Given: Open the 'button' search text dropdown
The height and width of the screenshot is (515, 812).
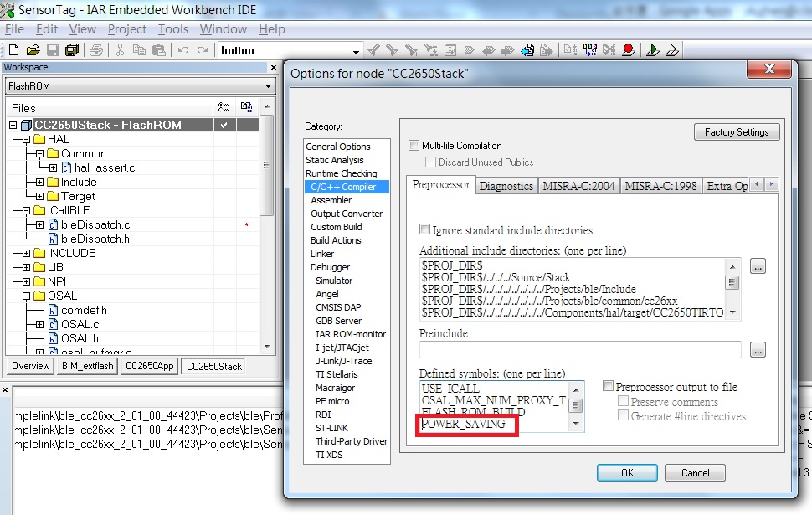Looking at the screenshot, I should coord(356,51).
